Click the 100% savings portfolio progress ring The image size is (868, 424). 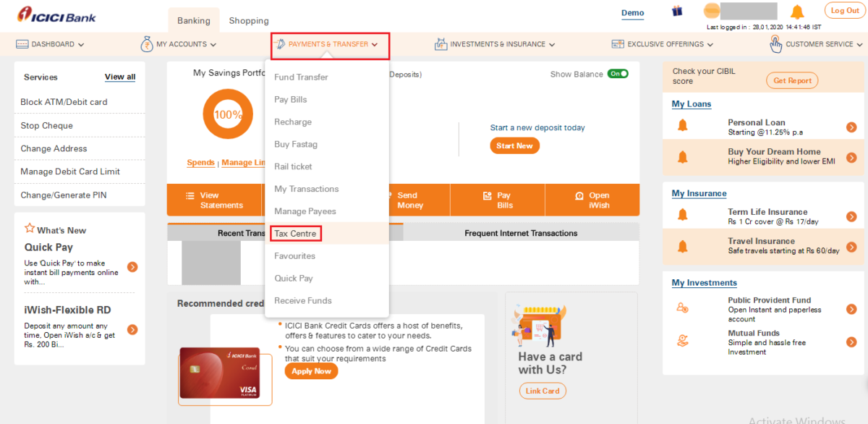228,114
